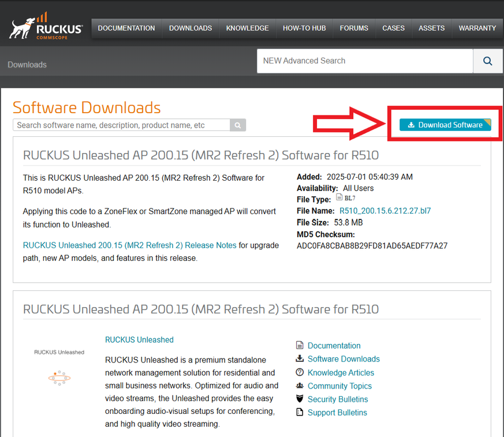Click the Knowledge Articles question mark icon
Image resolution: width=504 pixels, height=437 pixels.
[x=300, y=372]
